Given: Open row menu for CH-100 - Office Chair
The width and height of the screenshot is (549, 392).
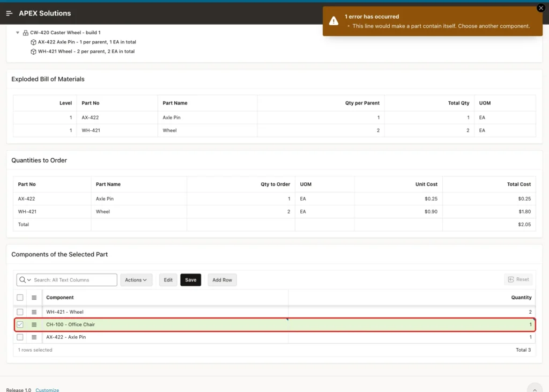Looking at the screenshot, I should click(34, 324).
